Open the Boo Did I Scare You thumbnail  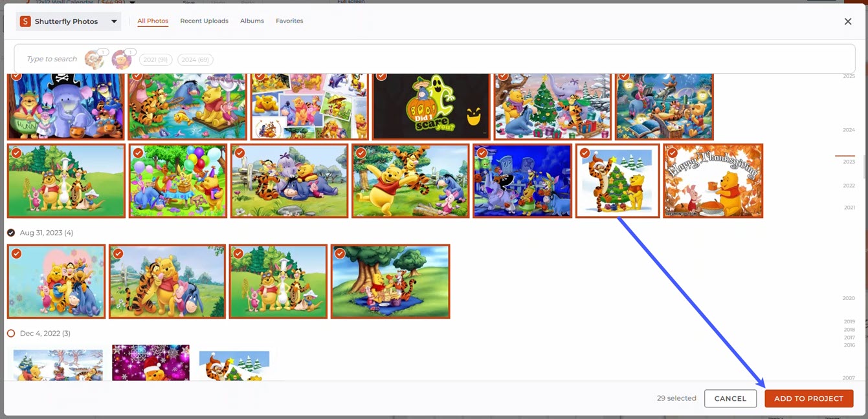(x=431, y=107)
